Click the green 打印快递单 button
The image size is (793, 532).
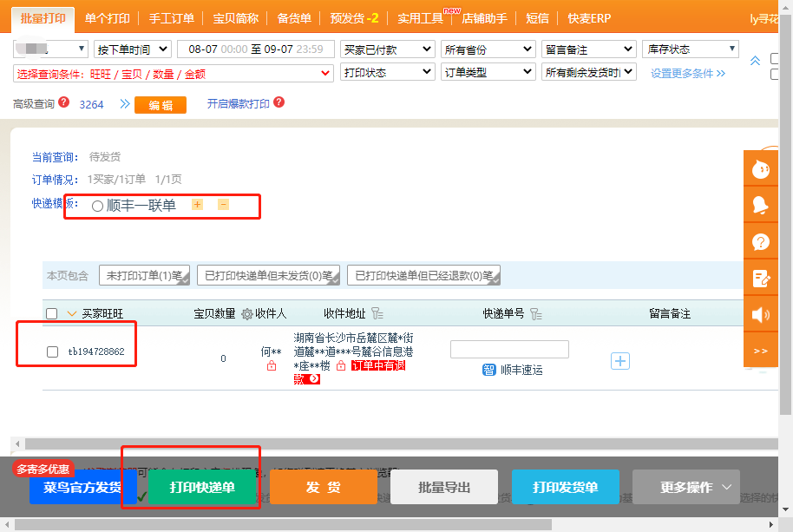pos(202,487)
